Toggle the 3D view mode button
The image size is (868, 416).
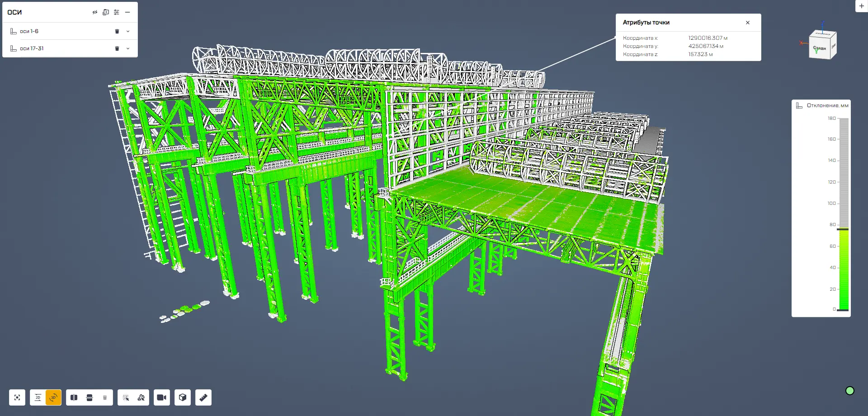(x=53, y=397)
